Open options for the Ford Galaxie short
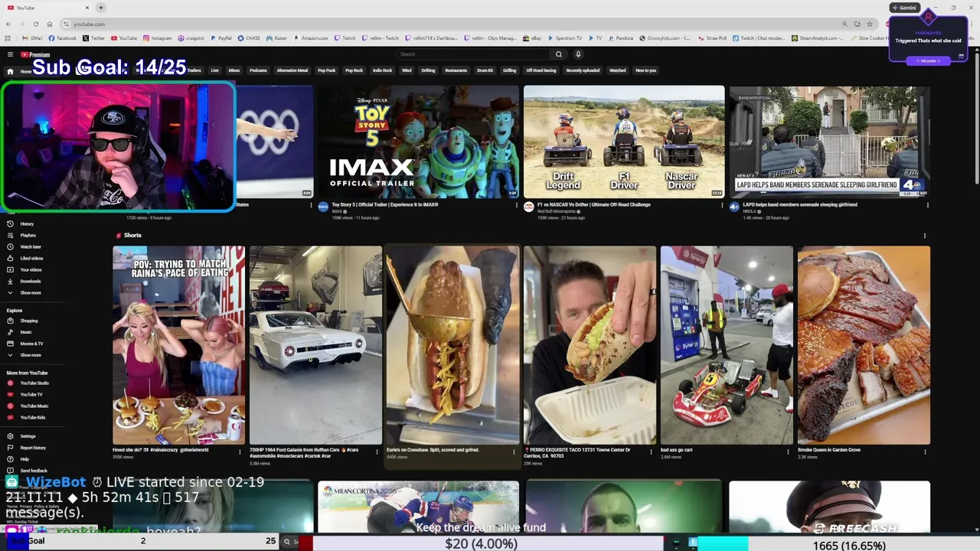980x551 pixels. tap(376, 452)
